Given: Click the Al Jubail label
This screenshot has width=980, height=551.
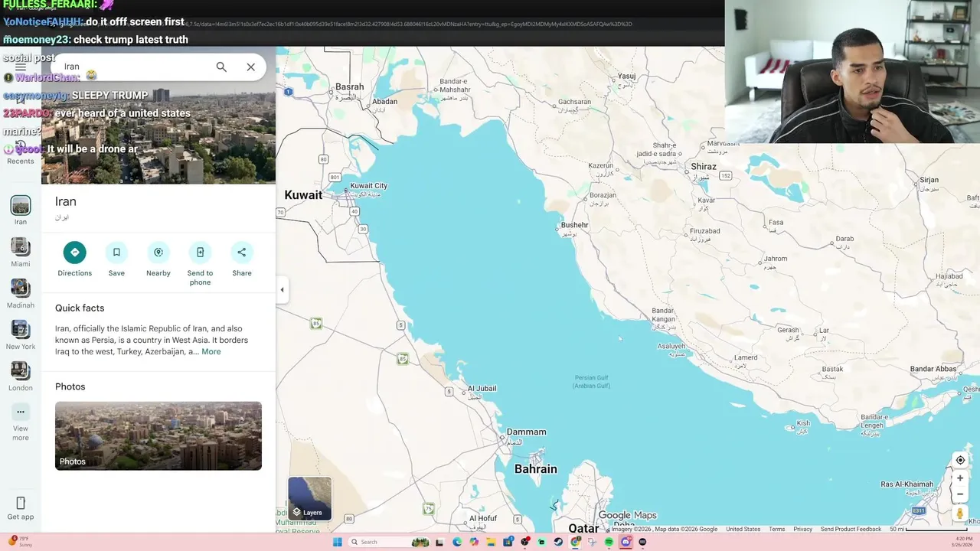Looking at the screenshot, I should click(x=482, y=389).
